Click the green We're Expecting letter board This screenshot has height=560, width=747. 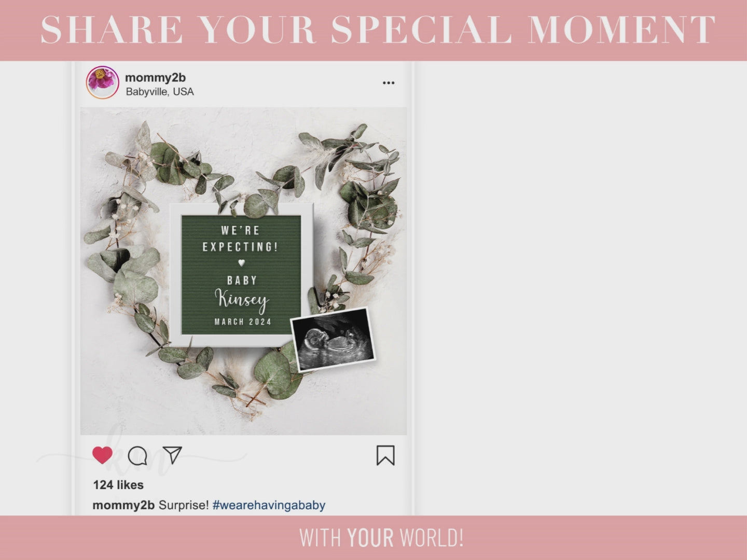[x=241, y=275]
